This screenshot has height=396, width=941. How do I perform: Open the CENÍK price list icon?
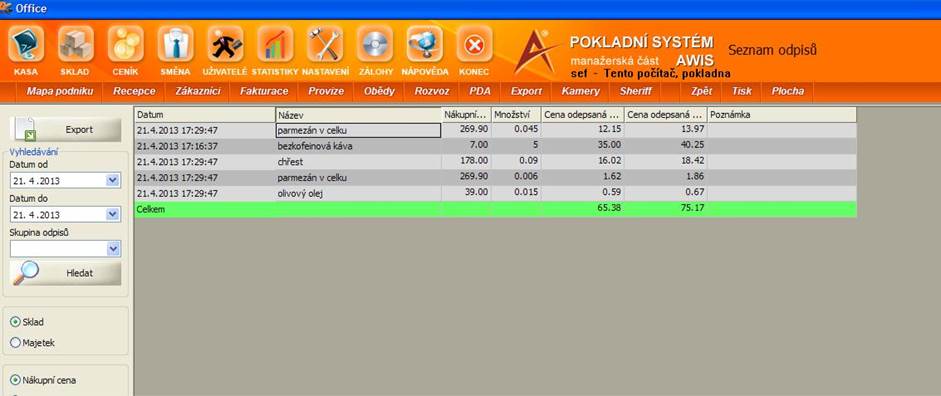(x=125, y=44)
